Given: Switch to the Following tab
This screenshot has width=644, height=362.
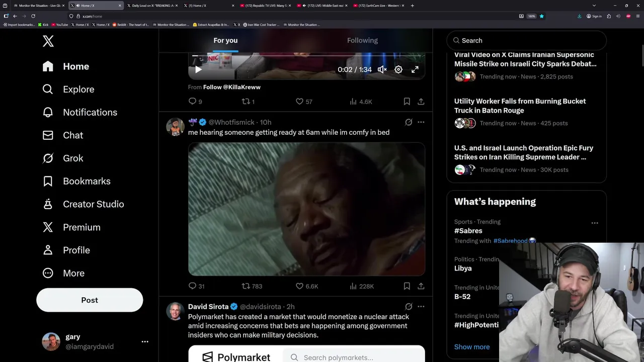Looking at the screenshot, I should pyautogui.click(x=362, y=40).
